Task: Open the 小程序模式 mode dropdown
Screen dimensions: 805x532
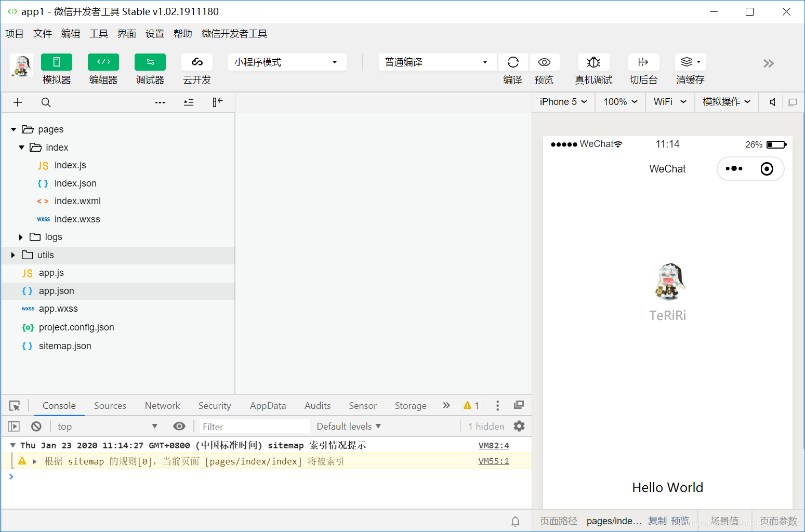Action: [286, 62]
